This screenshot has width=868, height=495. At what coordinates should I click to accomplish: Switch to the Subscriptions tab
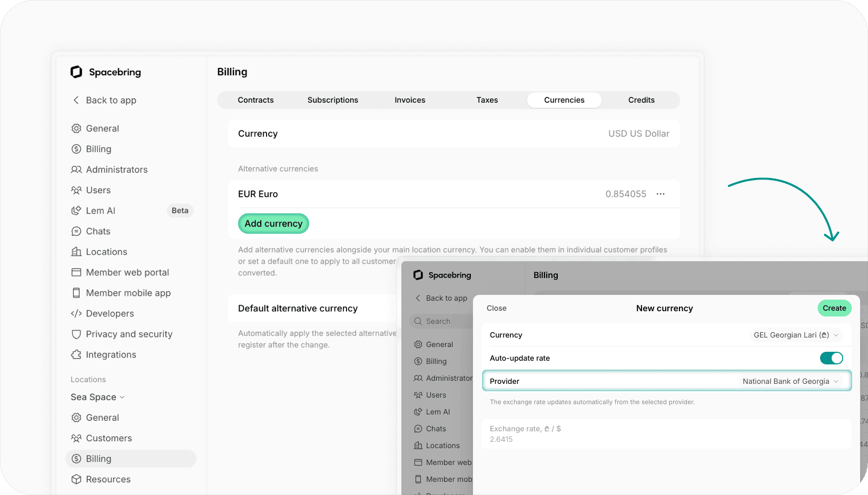[333, 100]
